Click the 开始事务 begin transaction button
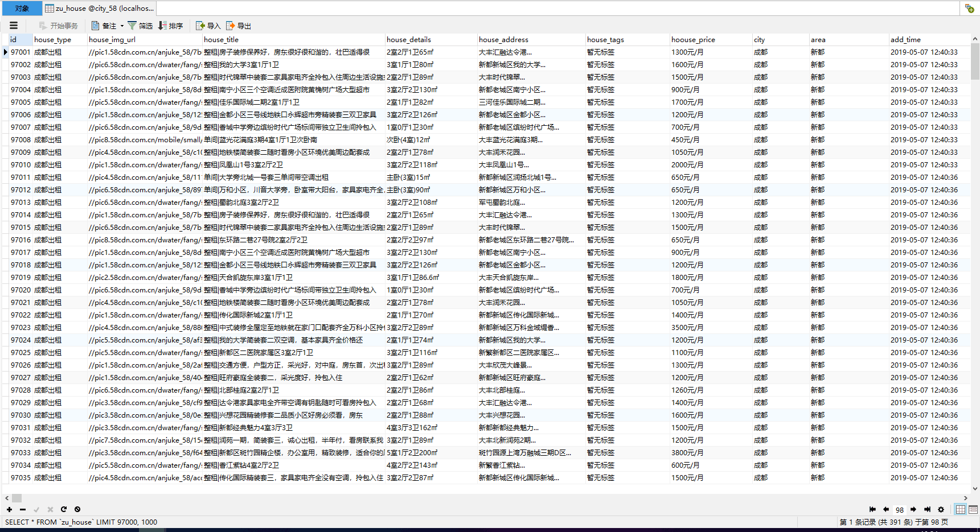The width and height of the screenshot is (980, 532). pyautogui.click(x=58, y=26)
